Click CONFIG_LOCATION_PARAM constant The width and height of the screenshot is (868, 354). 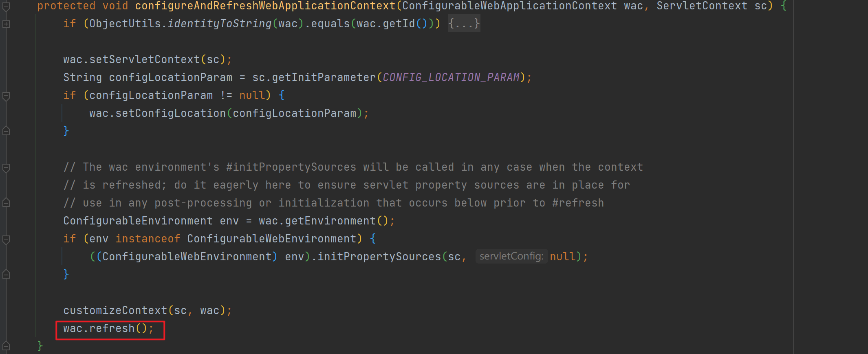[451, 77]
